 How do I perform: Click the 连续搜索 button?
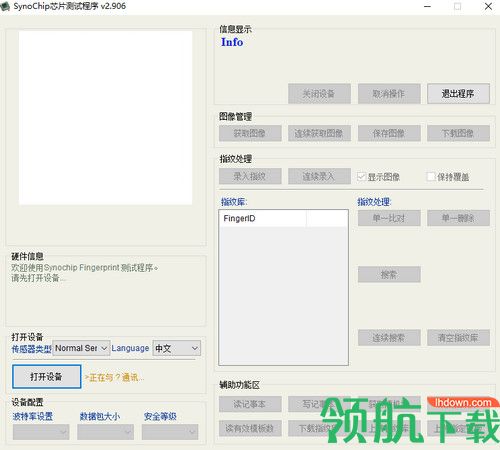pos(389,338)
